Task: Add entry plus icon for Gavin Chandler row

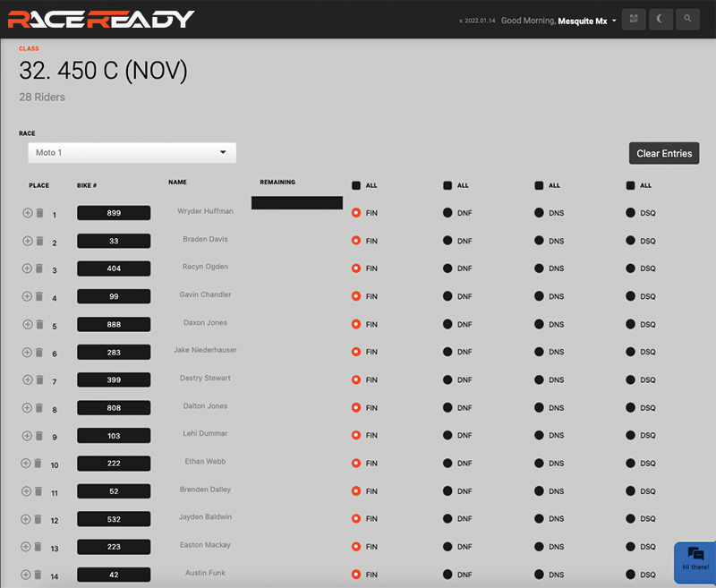Action: pos(27,296)
